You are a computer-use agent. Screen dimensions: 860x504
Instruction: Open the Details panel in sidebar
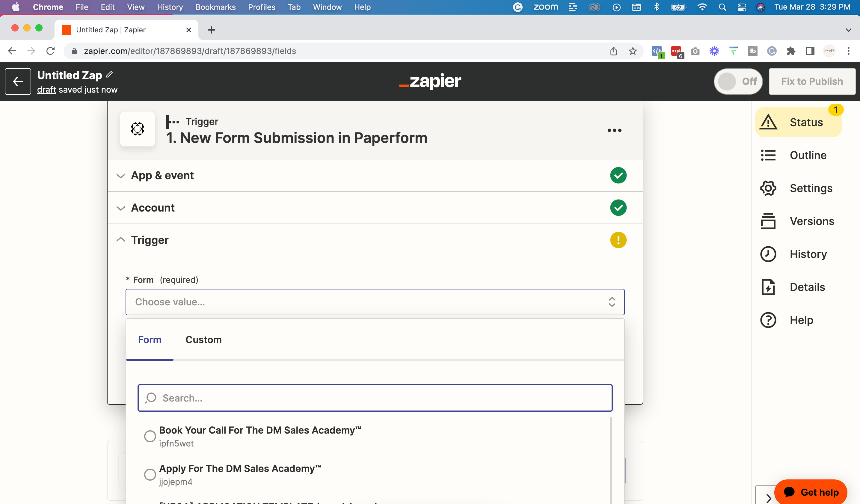click(793, 287)
